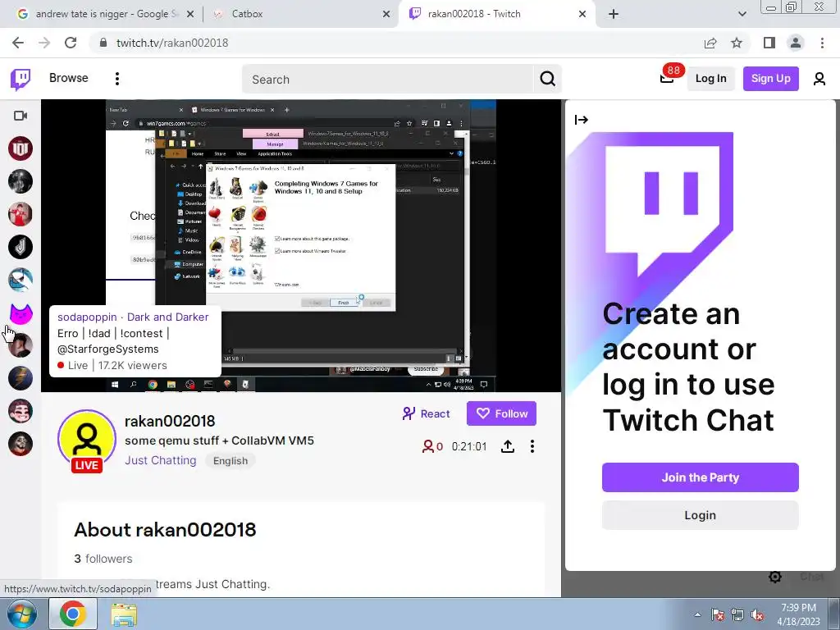Open Action Center flag icon in tray
The width and height of the screenshot is (840, 630).
pyautogui.click(x=717, y=614)
